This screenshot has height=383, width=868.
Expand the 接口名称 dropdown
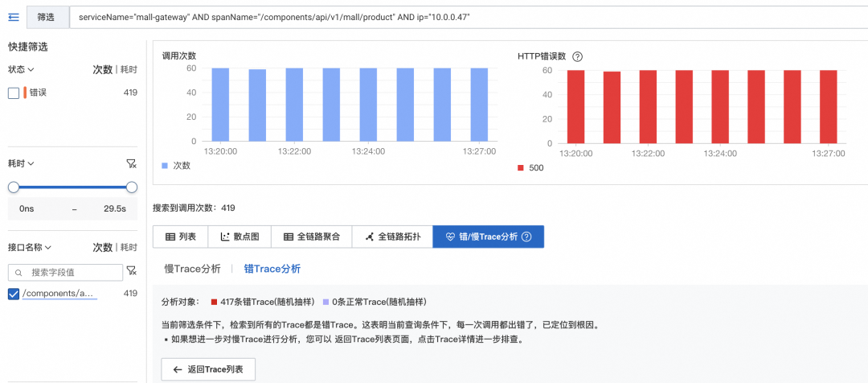pyautogui.click(x=30, y=247)
